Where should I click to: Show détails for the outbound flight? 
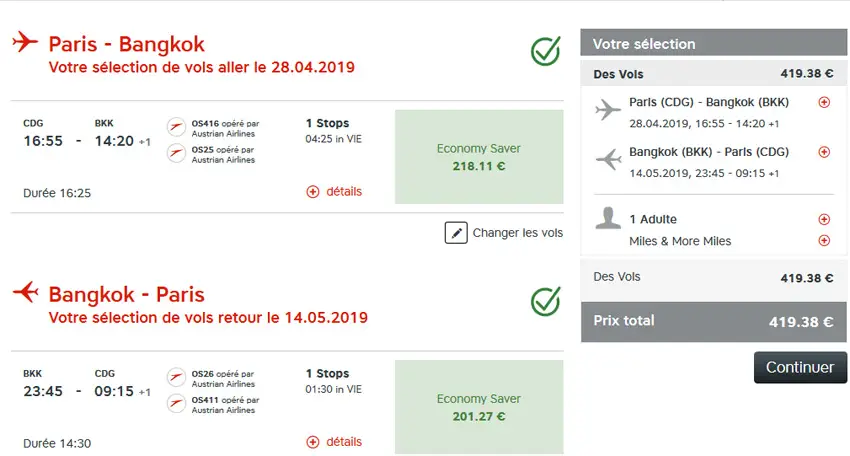(x=334, y=191)
